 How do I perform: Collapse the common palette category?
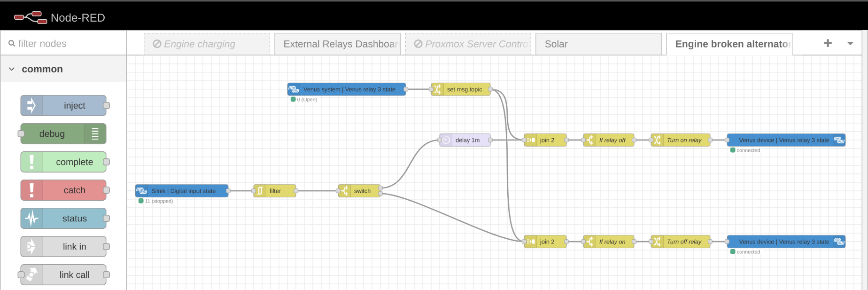click(x=12, y=69)
